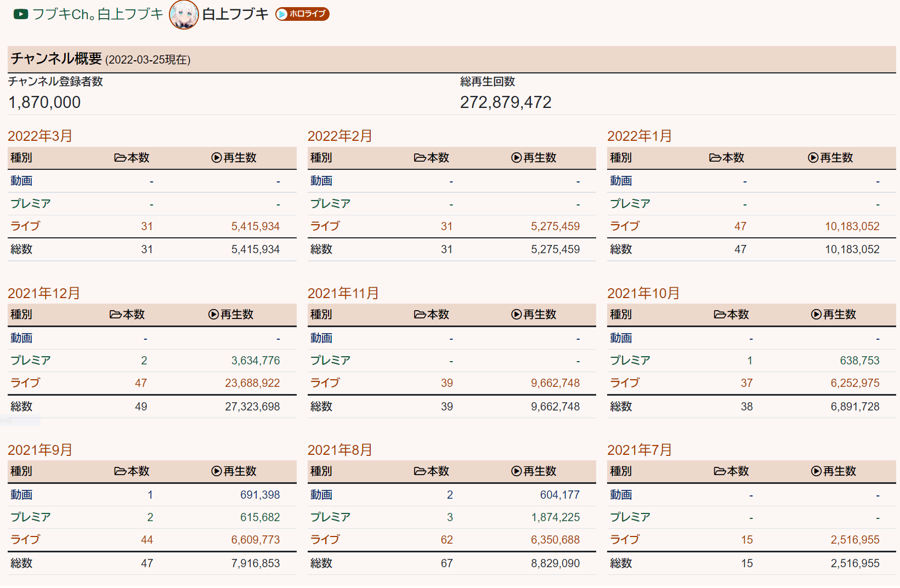Open the 2022年3月 month heading
The width and height of the screenshot is (900, 588).
[x=40, y=136]
